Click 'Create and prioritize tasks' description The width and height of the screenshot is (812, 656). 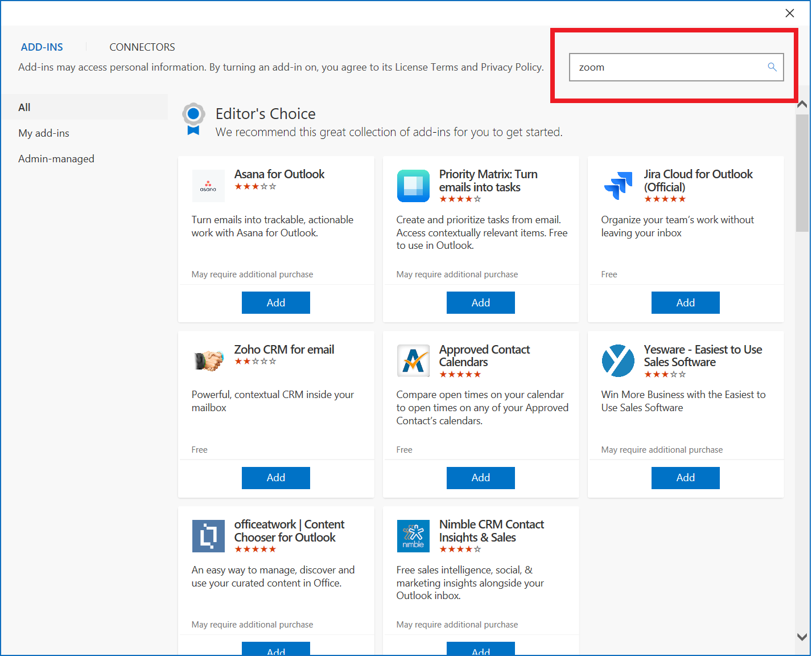482,233
